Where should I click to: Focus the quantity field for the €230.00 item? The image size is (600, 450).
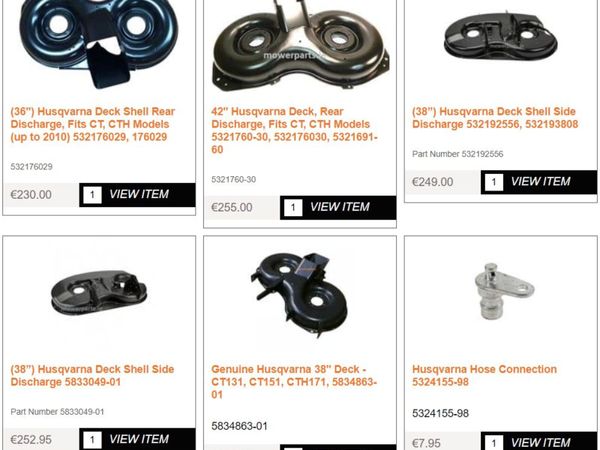[x=92, y=195]
